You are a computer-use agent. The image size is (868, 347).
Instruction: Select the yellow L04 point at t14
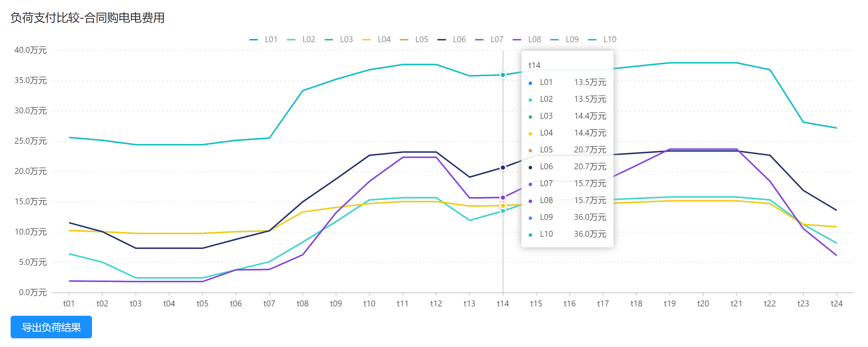point(503,206)
